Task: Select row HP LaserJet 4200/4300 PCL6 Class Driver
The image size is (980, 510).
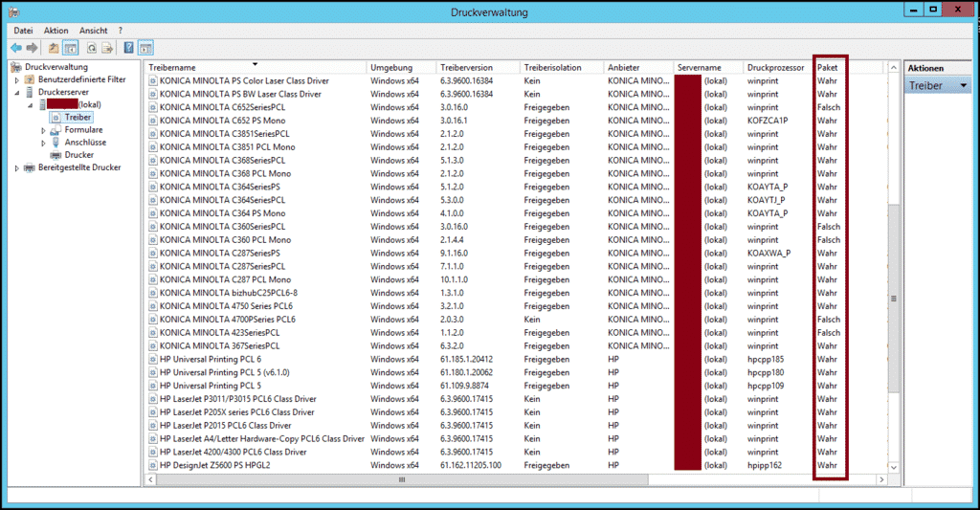Action: pyautogui.click(x=516, y=452)
